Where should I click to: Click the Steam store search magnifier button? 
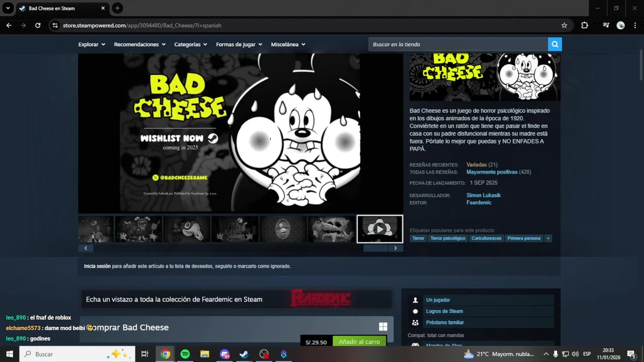[555, 44]
